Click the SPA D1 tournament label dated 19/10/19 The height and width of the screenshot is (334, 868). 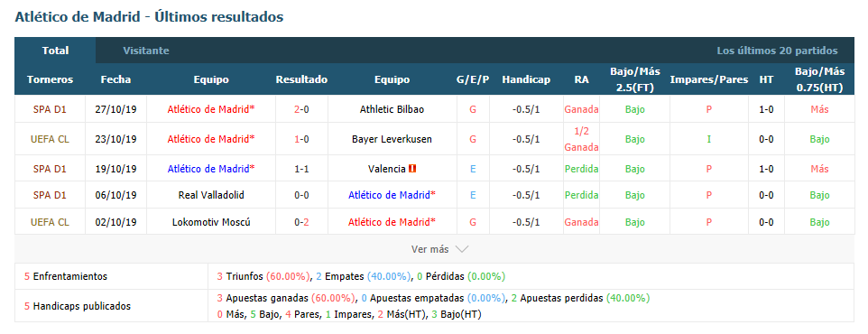click(x=50, y=169)
